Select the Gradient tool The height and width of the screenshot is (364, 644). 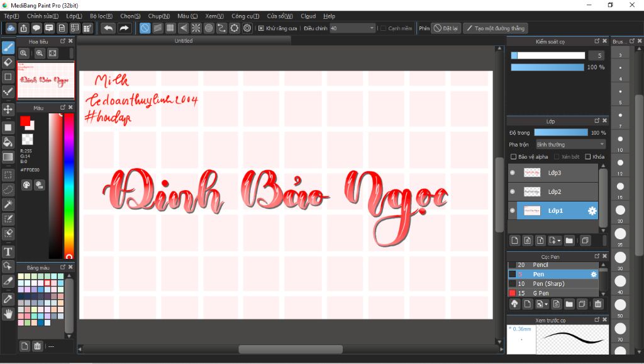pyautogui.click(x=8, y=157)
